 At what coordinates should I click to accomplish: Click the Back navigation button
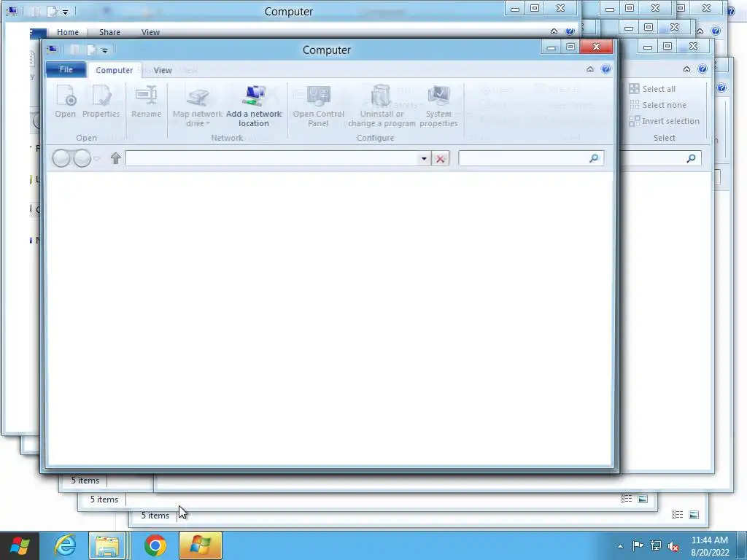click(61, 158)
